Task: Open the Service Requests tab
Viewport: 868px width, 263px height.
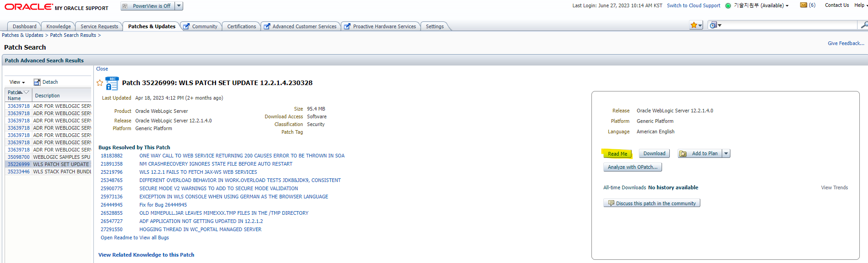Action: coord(99,26)
